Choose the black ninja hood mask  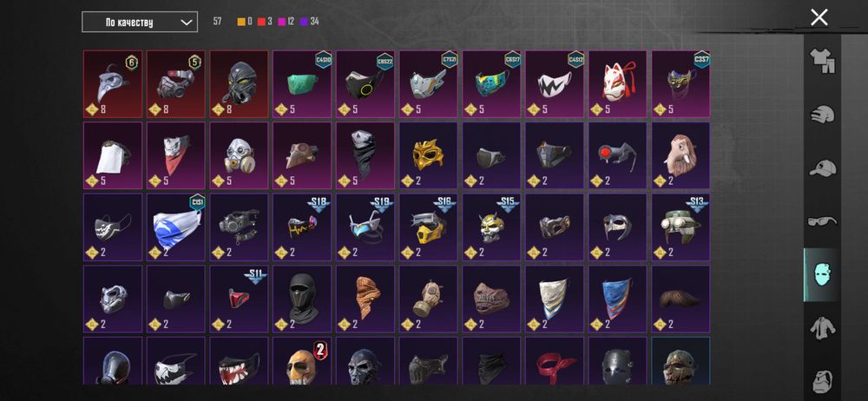(x=302, y=299)
